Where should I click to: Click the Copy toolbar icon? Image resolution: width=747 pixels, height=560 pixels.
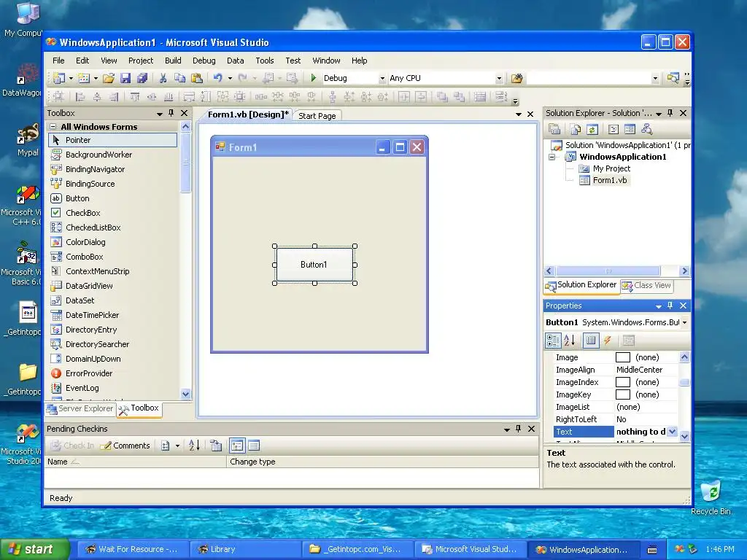click(x=179, y=78)
